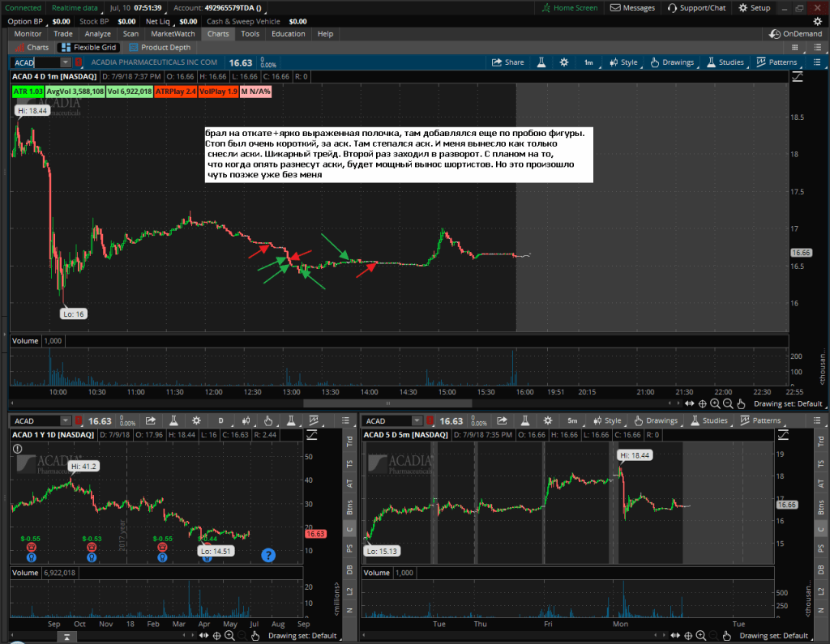Zoom in using magnifier on main chart
This screenshot has height=644, width=830.
pyautogui.click(x=714, y=403)
